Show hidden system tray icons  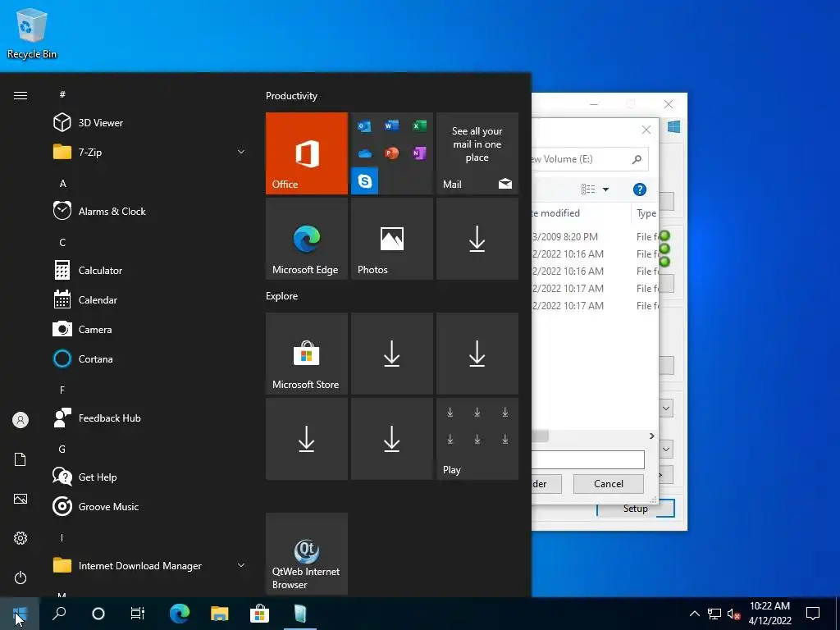coord(694,614)
